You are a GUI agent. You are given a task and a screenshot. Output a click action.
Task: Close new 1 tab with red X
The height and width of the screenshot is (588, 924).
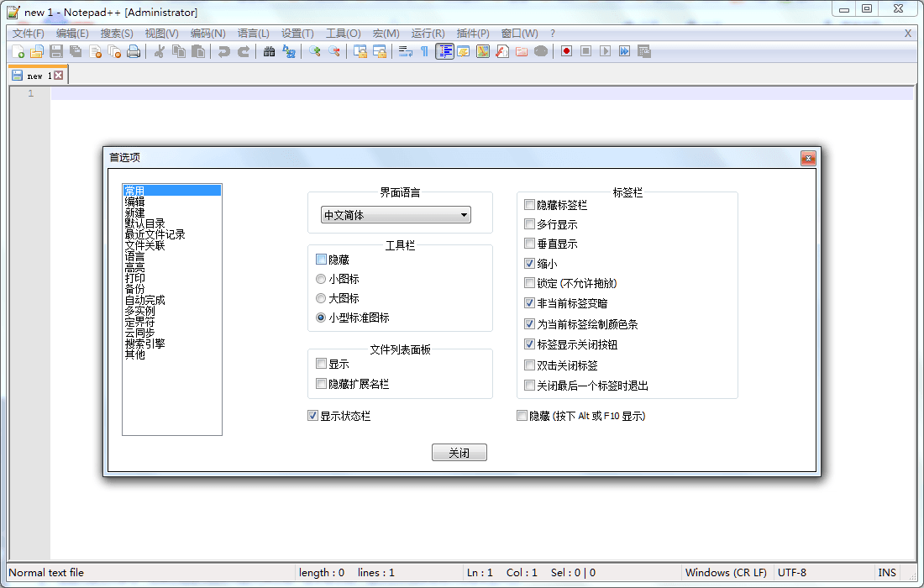click(58, 76)
